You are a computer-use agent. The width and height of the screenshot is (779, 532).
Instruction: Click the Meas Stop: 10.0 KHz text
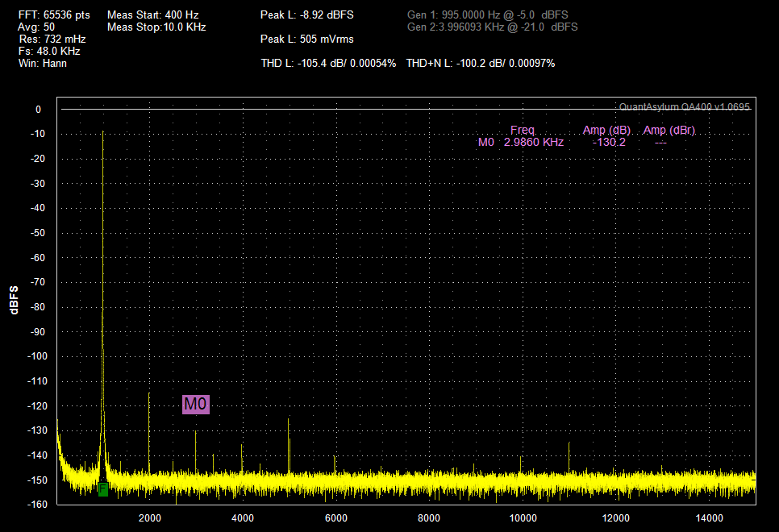tap(156, 27)
